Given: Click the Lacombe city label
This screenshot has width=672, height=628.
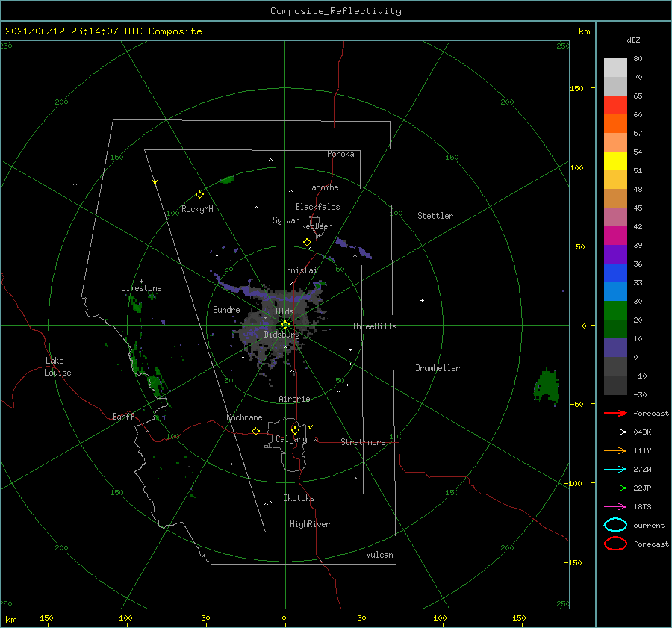Looking at the screenshot, I should [323, 187].
